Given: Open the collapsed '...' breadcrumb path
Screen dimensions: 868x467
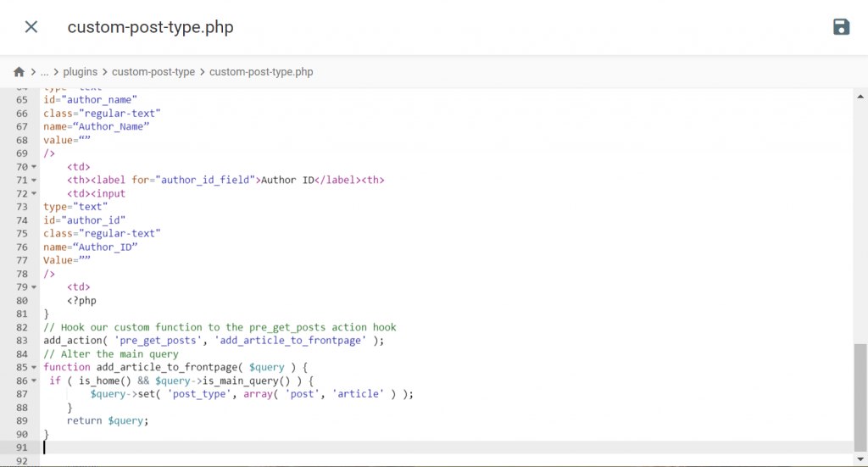Looking at the screenshot, I should (x=45, y=72).
